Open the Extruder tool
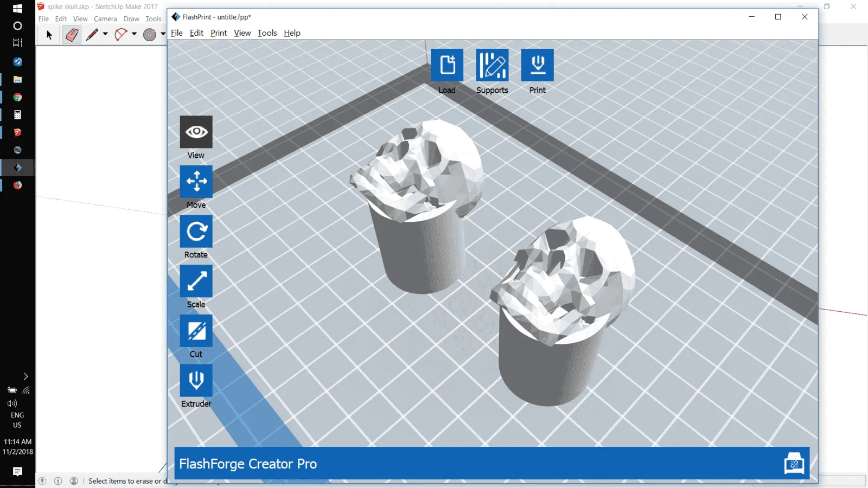Image resolution: width=868 pixels, height=488 pixels. pos(196,381)
